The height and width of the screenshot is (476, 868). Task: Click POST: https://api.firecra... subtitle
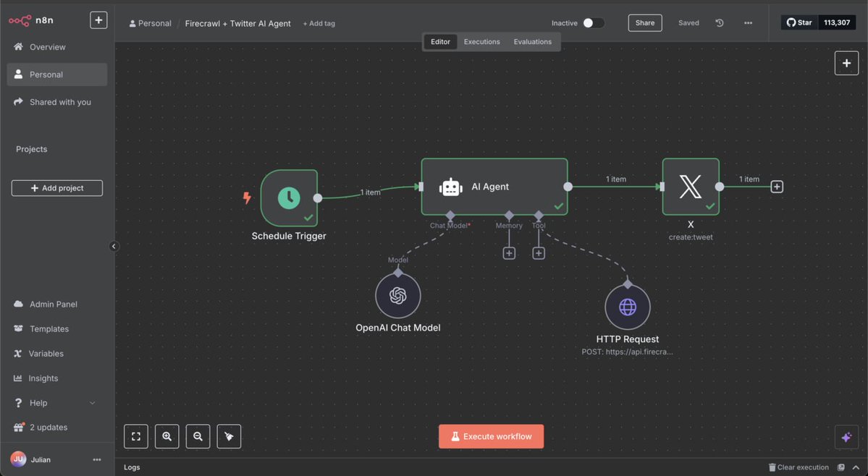[627, 352]
